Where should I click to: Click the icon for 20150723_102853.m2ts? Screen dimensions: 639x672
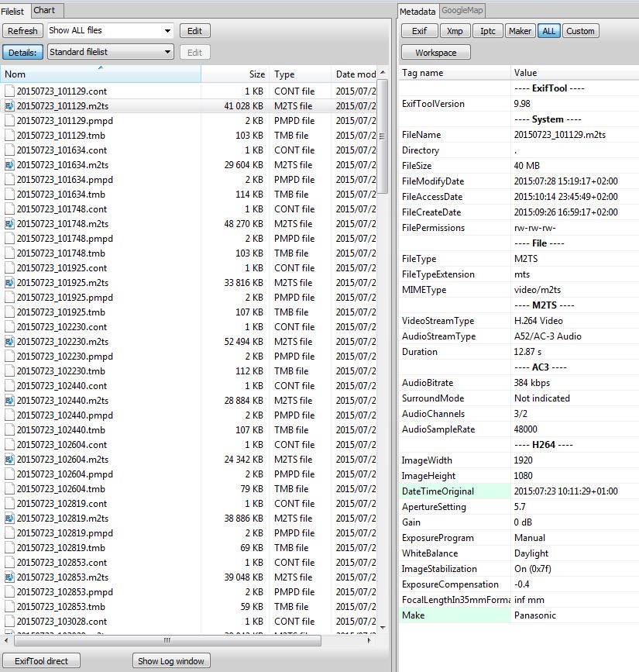pyautogui.click(x=9, y=577)
